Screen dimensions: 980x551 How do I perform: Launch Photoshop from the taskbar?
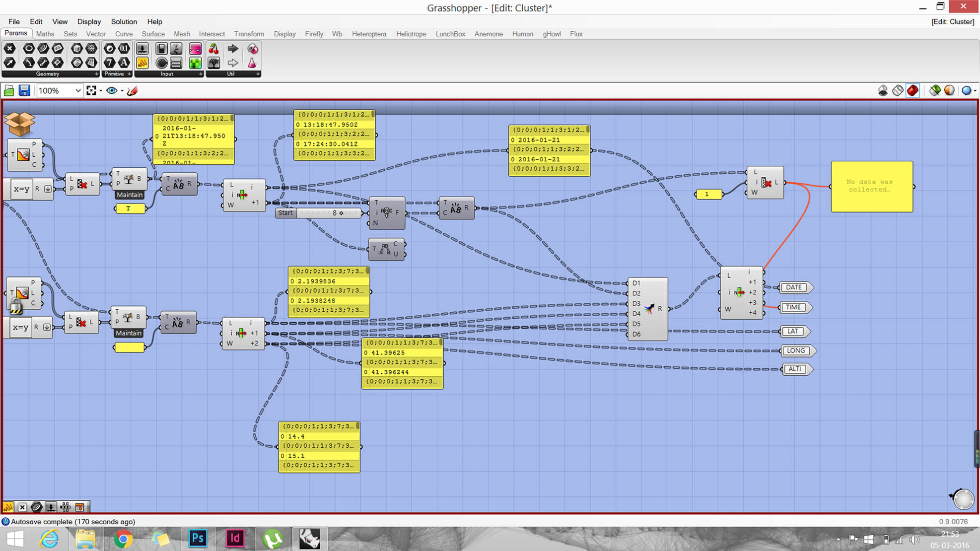pyautogui.click(x=198, y=539)
